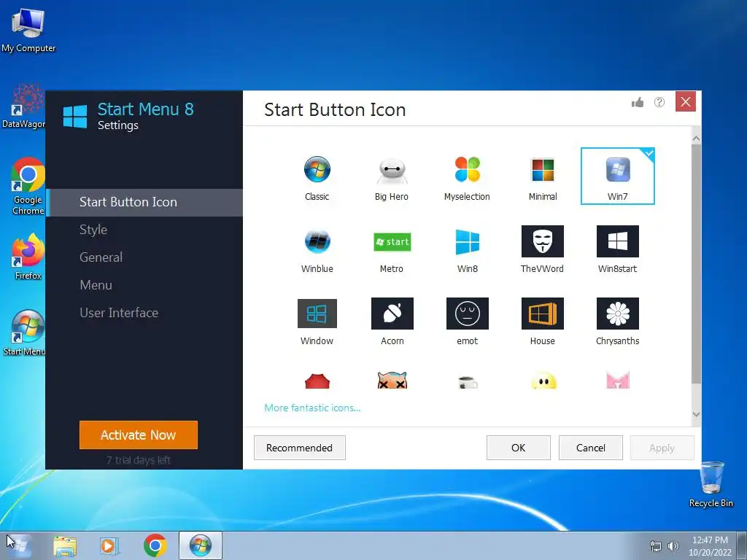The image size is (747, 560).
Task: Select the yellow ghost face icon
Action: (543, 381)
